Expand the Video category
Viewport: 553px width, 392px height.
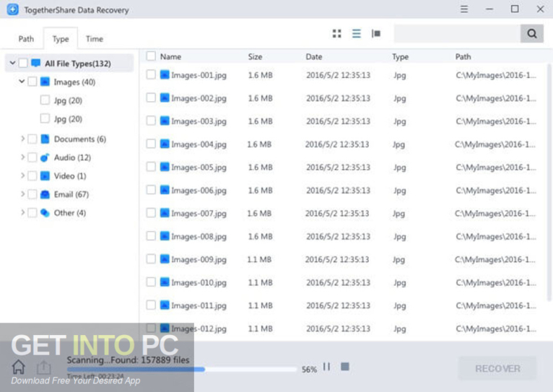point(22,175)
